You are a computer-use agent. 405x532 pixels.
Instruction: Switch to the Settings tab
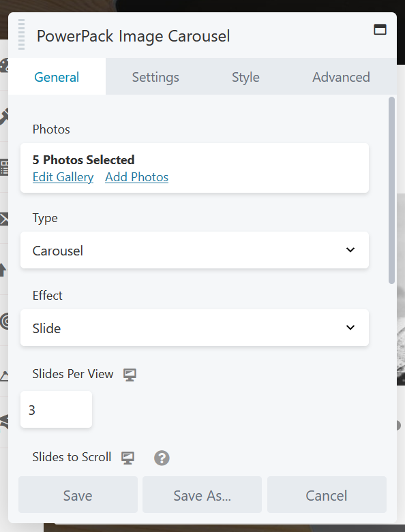point(155,77)
